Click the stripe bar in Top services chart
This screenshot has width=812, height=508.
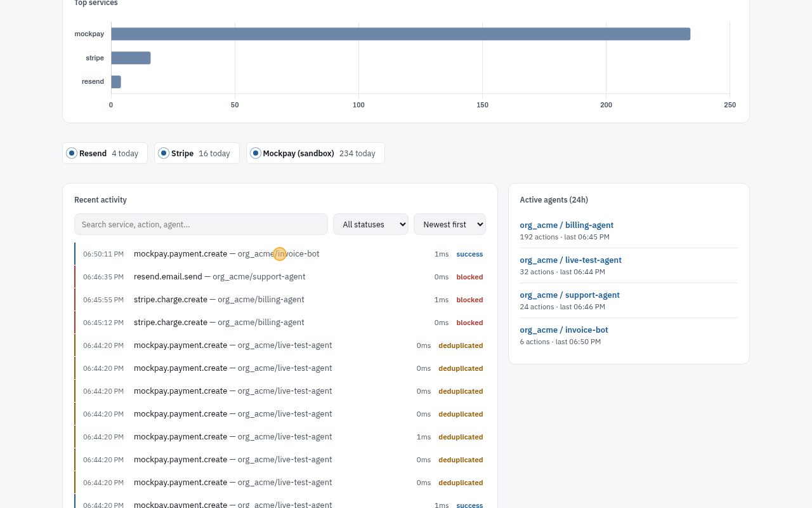click(131, 58)
